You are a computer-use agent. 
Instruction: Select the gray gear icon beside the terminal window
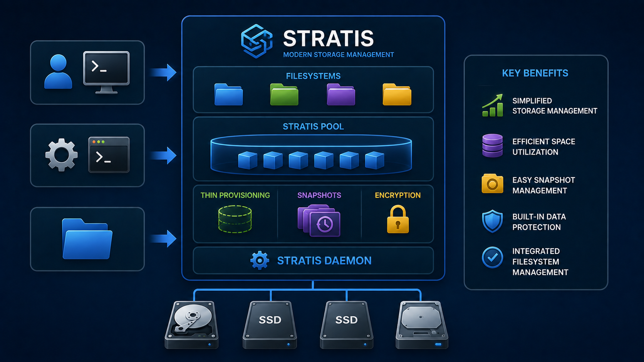pyautogui.click(x=61, y=155)
